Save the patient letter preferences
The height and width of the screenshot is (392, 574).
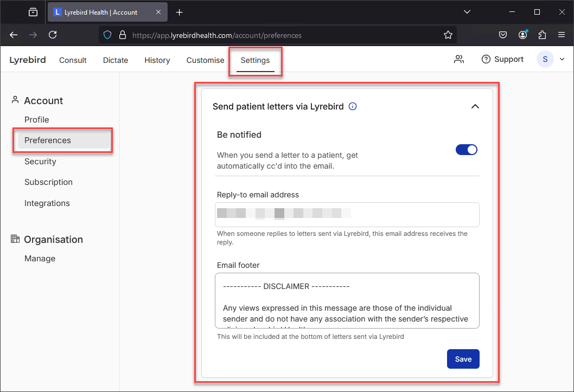click(463, 359)
